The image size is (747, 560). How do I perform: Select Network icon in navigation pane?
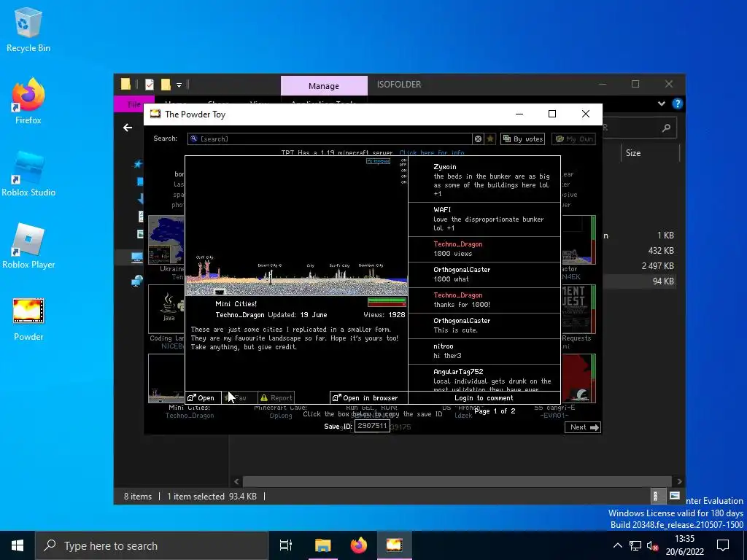click(137, 281)
